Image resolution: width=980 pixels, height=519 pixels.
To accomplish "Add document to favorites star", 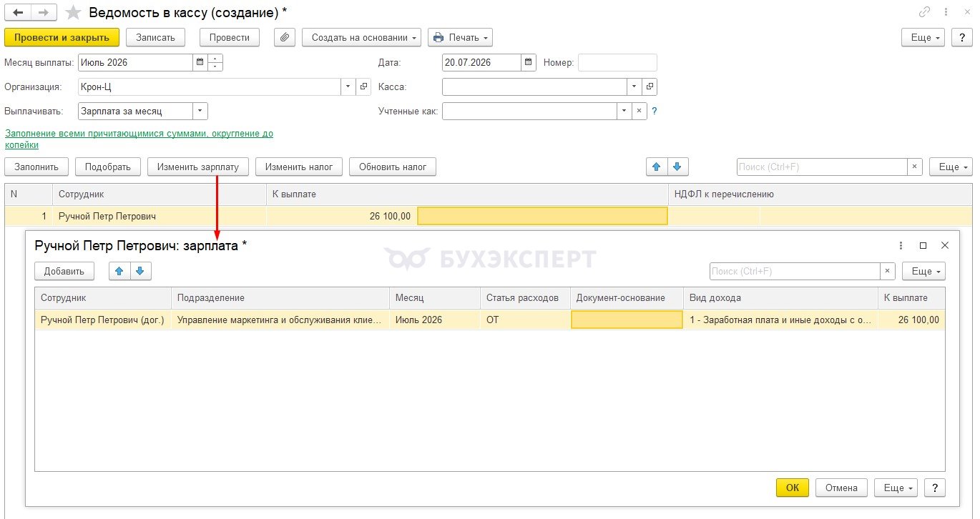I will click(73, 12).
